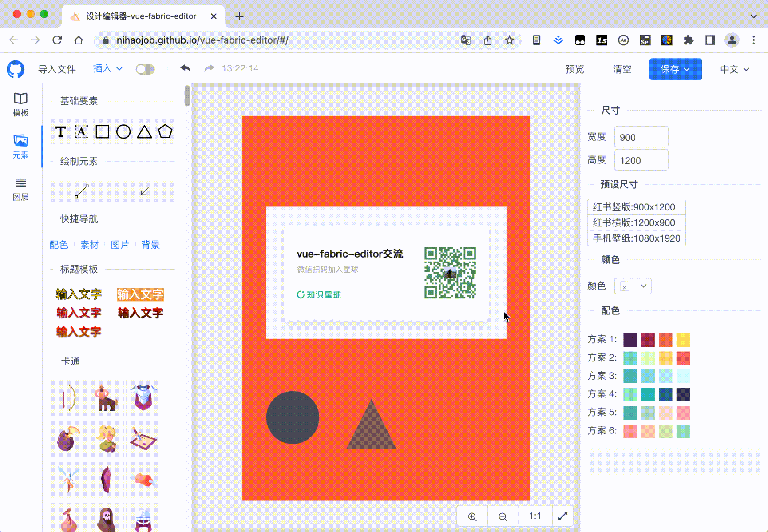Select the QR code on the canvas
This screenshot has height=532, width=768.
tap(450, 273)
